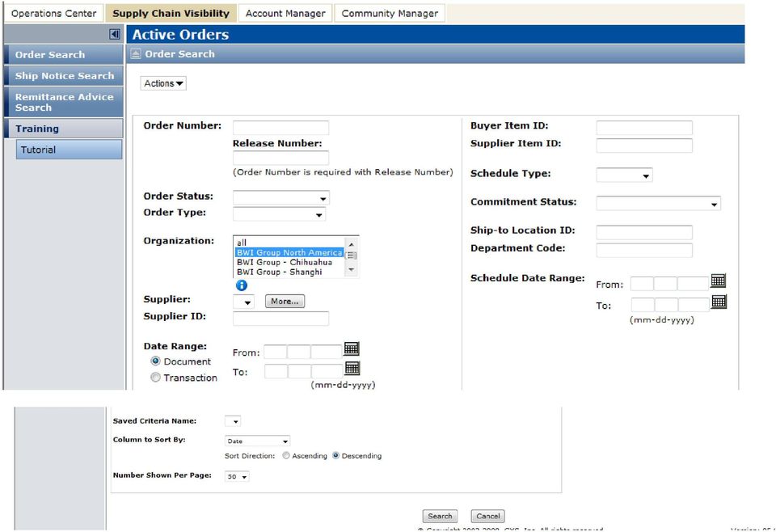Open the Supplier dropdown
This screenshot has height=532, width=776.
243,302
